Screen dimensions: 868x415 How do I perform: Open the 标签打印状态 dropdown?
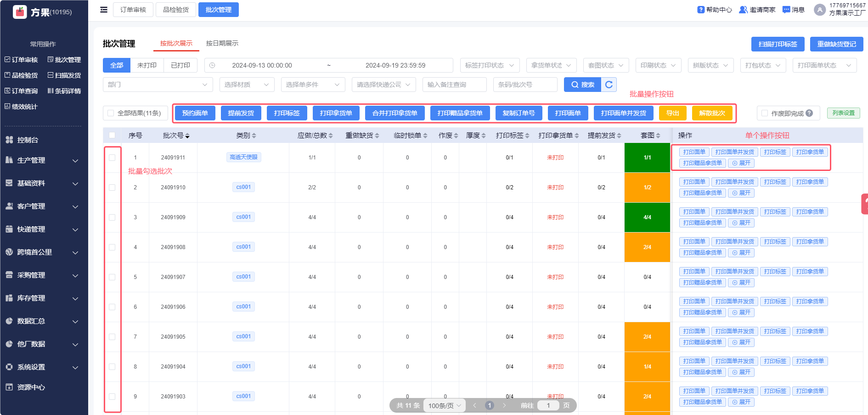point(490,65)
